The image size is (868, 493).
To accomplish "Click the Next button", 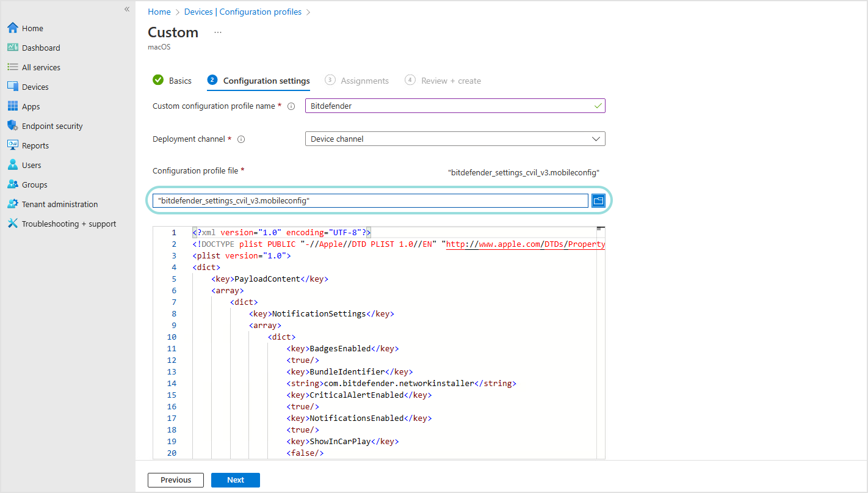I will [235, 480].
